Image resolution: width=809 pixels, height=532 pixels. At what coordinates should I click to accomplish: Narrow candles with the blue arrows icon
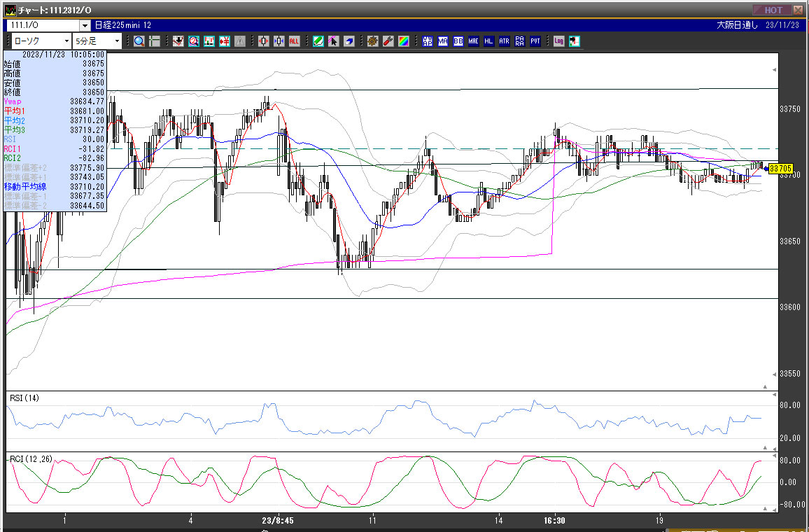tap(279, 41)
